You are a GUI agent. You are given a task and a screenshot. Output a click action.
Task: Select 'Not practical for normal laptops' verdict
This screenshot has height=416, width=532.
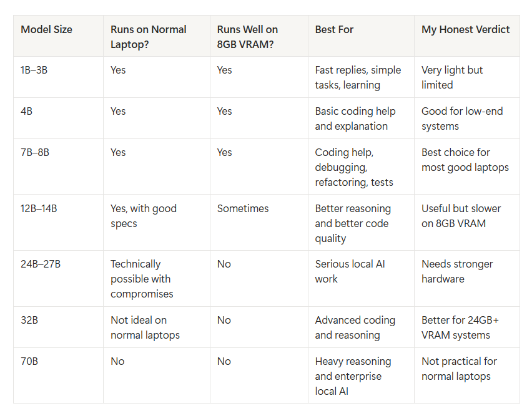(459, 369)
